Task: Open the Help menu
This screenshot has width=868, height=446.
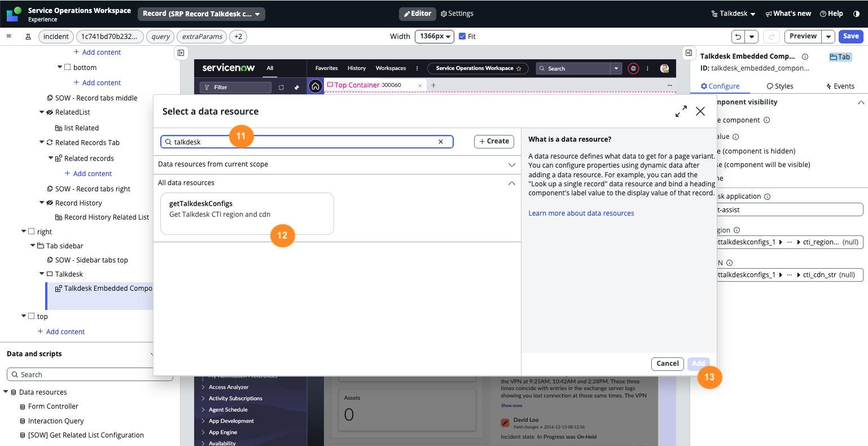Action: pos(831,14)
